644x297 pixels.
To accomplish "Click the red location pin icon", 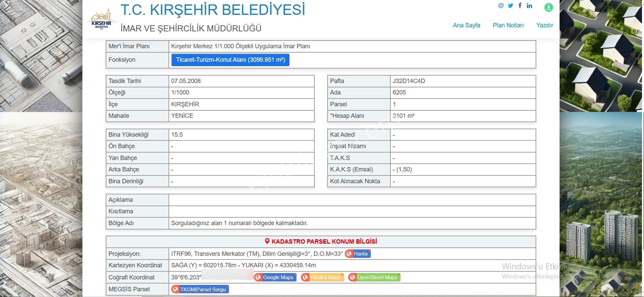I will (x=267, y=241).
